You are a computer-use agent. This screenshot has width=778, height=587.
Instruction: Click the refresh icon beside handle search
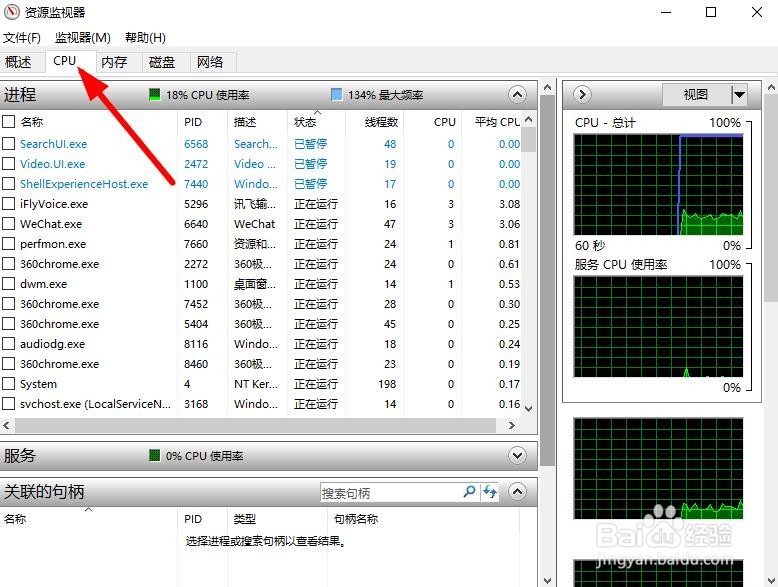[x=490, y=492]
